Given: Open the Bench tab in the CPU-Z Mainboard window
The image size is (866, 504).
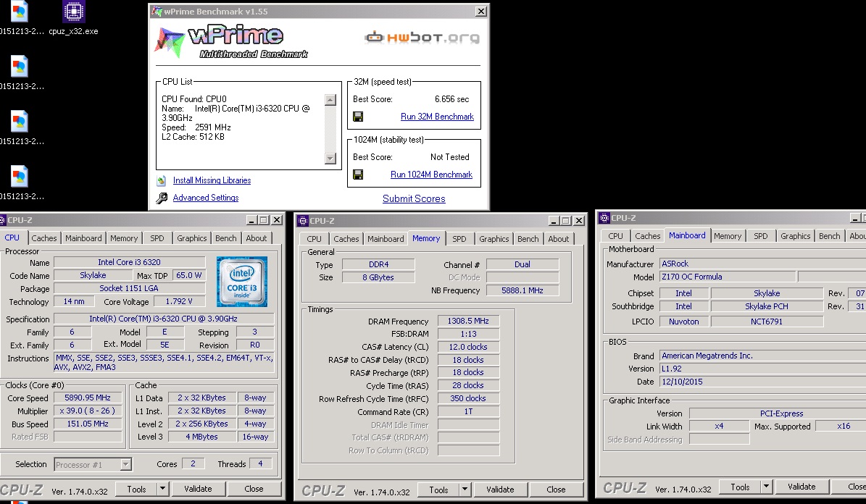Looking at the screenshot, I should (830, 236).
